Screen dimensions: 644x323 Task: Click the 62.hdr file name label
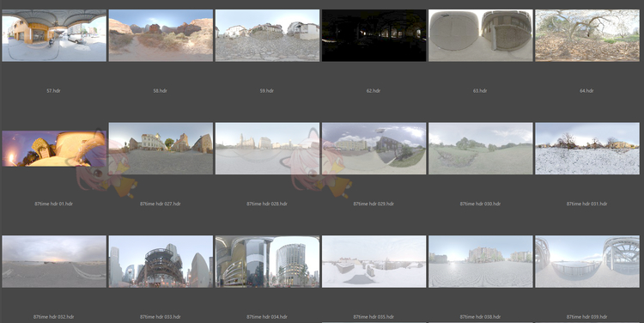point(374,91)
